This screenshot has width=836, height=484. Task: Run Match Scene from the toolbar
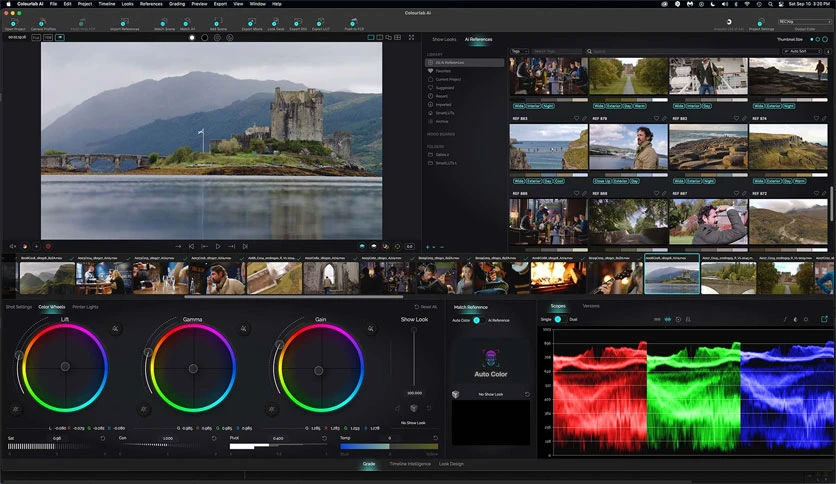click(x=164, y=23)
